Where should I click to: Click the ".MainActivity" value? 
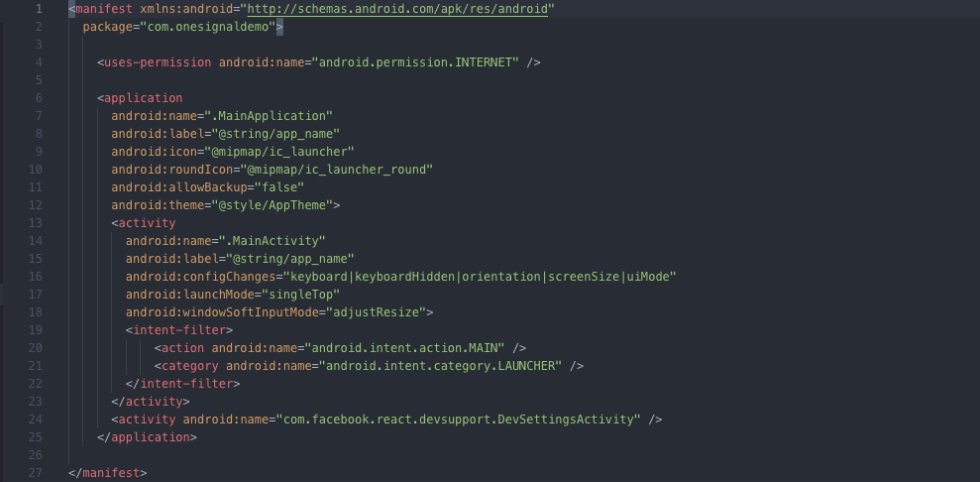pyautogui.click(x=272, y=241)
